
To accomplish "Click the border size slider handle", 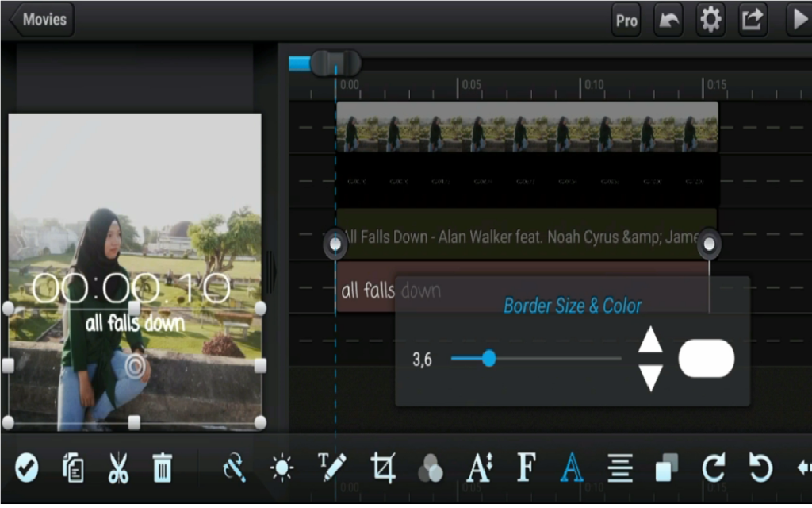I will pos(488,358).
